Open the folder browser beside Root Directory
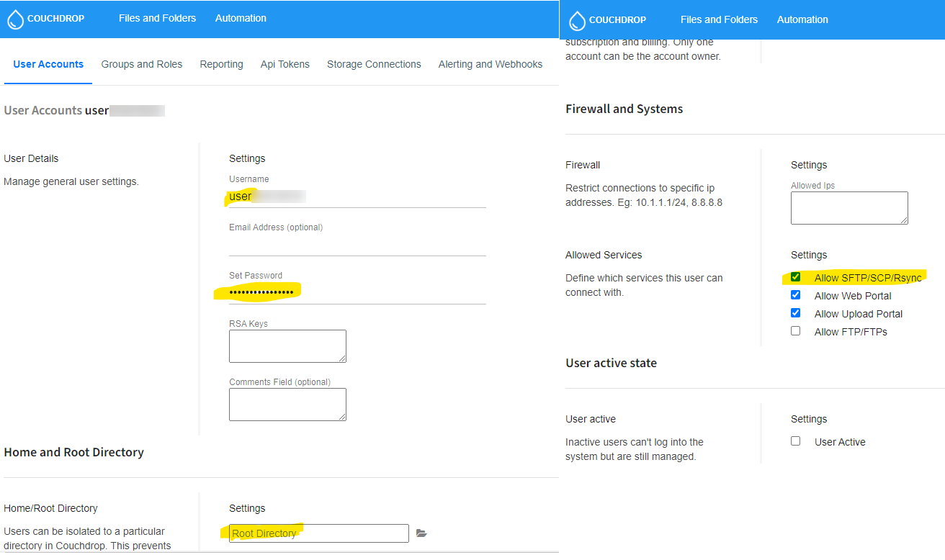This screenshot has width=945, height=560. pyautogui.click(x=421, y=533)
